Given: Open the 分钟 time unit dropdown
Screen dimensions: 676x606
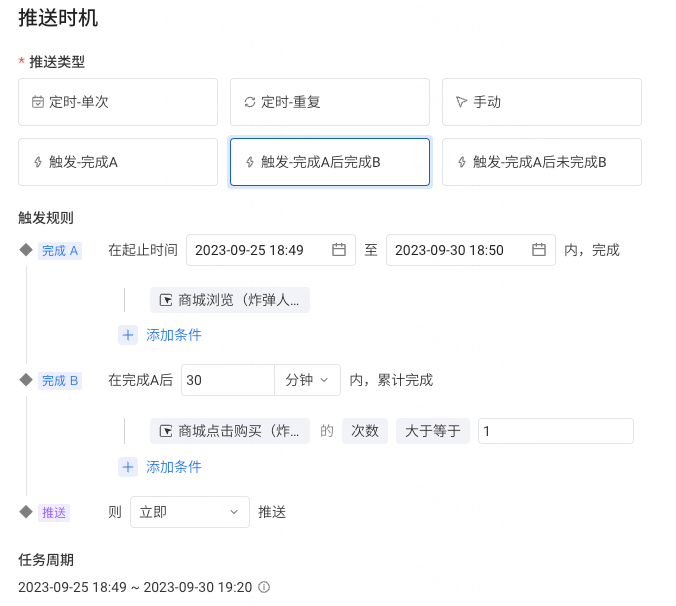Looking at the screenshot, I should [x=307, y=380].
